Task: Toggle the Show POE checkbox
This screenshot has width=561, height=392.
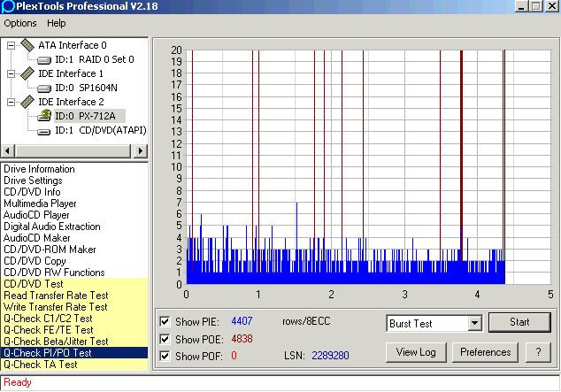Action: coord(165,339)
